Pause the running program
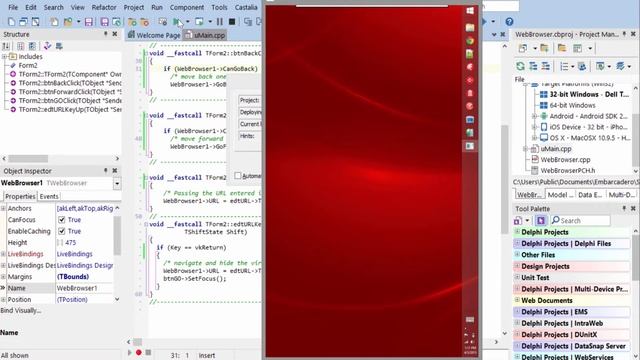The width and height of the screenshot is (640, 360). pos(220,22)
